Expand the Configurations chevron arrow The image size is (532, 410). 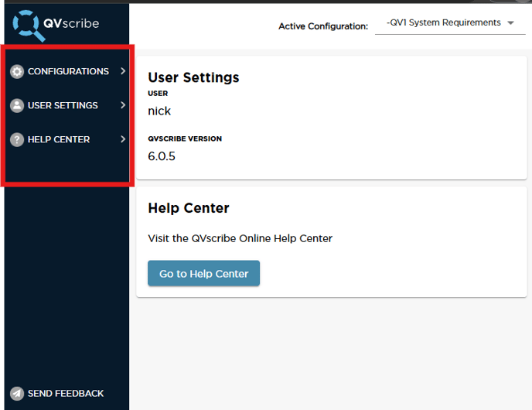tap(123, 71)
